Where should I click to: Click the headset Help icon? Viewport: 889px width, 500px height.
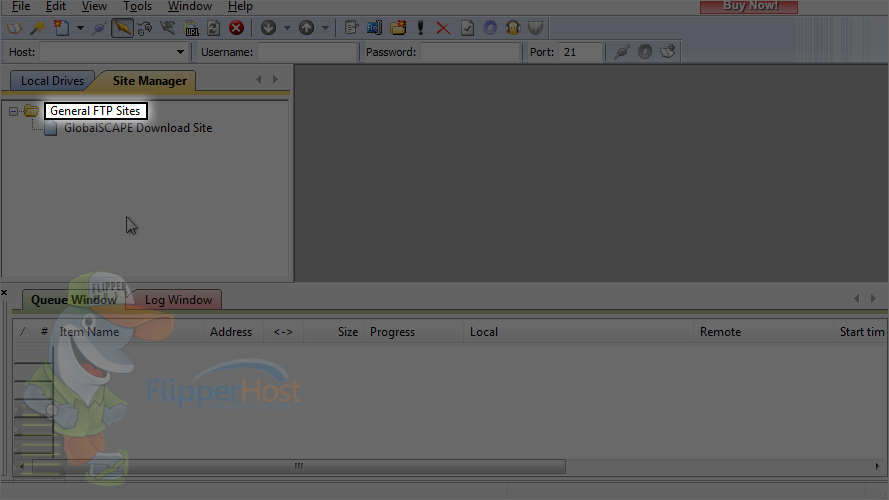click(513, 28)
